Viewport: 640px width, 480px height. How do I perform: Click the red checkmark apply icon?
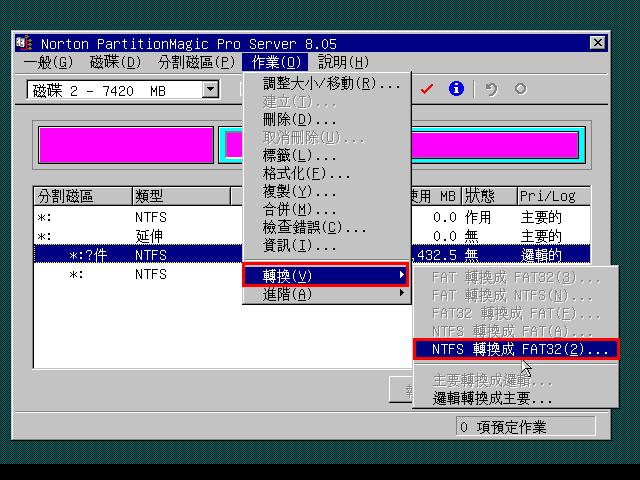coord(427,89)
